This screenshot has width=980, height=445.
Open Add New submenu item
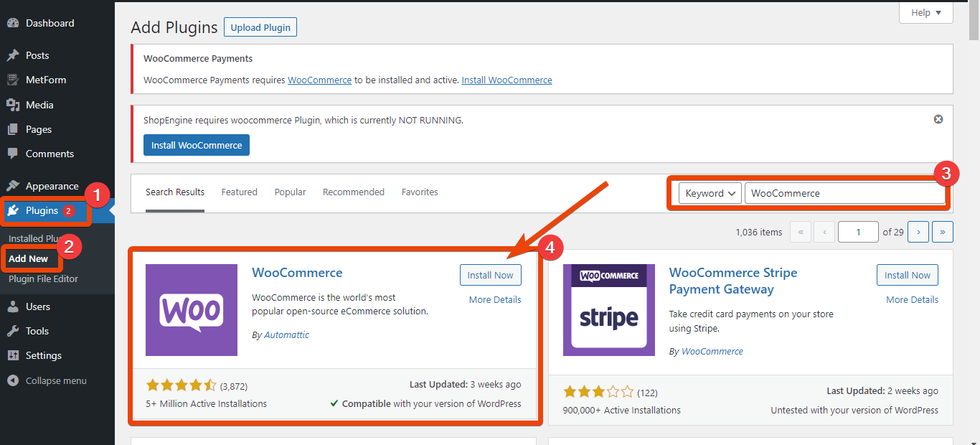(x=29, y=258)
